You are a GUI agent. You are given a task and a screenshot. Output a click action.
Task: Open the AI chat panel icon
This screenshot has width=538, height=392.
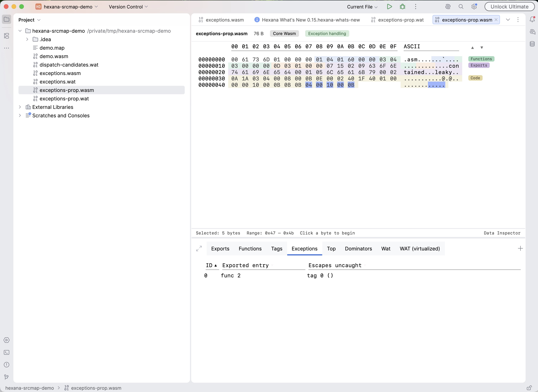[x=532, y=32]
